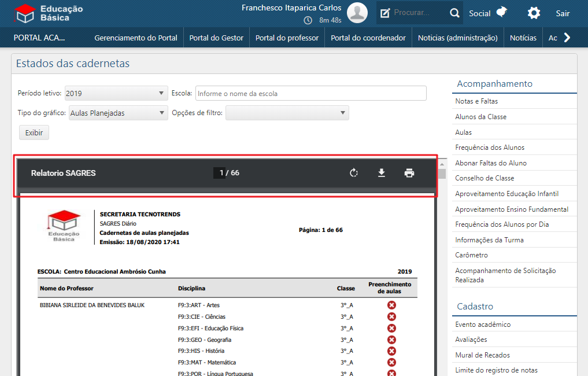588x376 pixels.
Task: Click red X icon for Educação Física row
Action: tap(391, 329)
